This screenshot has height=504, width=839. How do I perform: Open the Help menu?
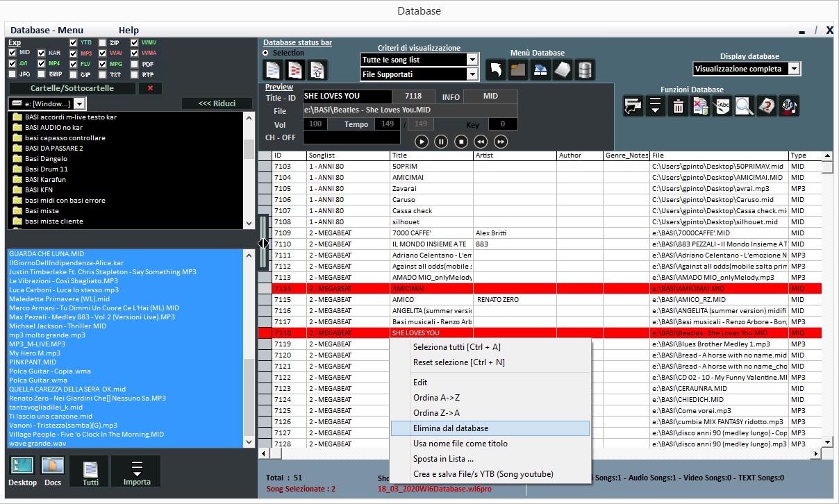point(128,31)
